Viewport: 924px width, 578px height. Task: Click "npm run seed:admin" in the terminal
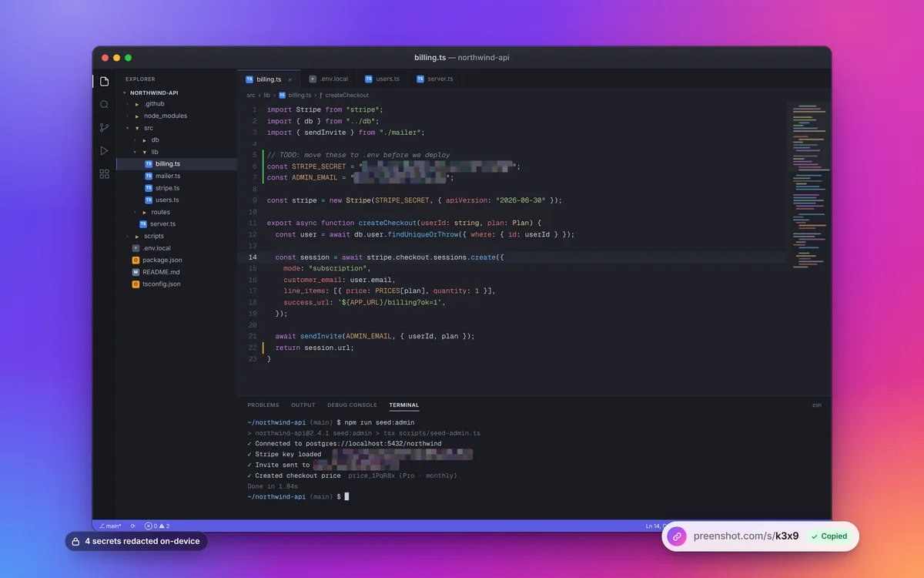[x=379, y=422]
